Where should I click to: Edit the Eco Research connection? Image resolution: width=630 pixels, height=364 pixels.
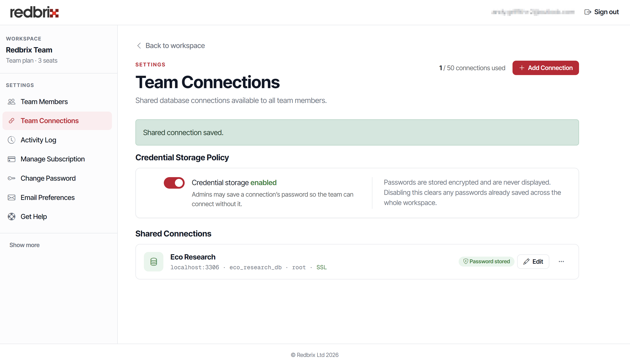click(533, 261)
